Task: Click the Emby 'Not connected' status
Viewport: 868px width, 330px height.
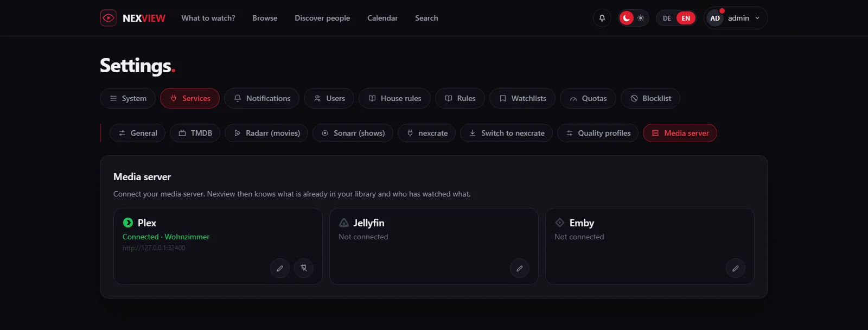Action: [x=579, y=237]
